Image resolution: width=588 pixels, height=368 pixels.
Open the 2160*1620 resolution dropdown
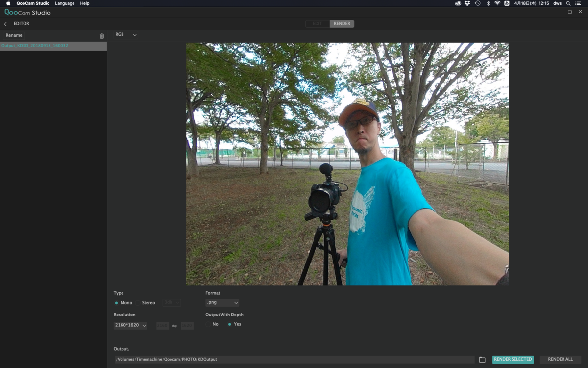[130, 325]
